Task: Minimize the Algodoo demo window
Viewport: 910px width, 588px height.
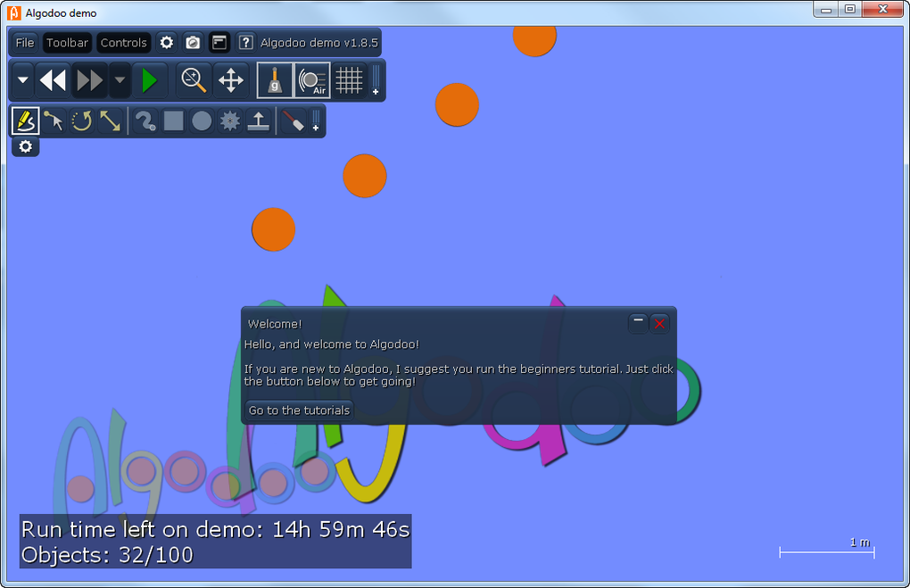Action: click(x=826, y=9)
